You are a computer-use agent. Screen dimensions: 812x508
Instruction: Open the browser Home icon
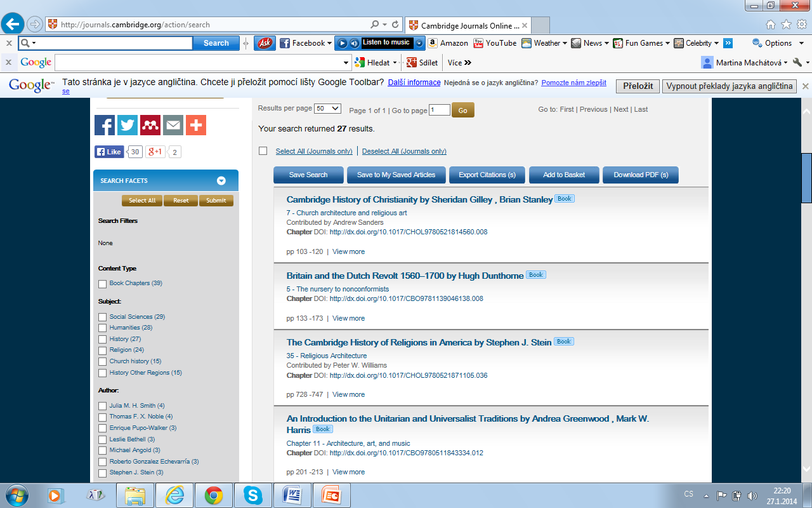(x=771, y=25)
